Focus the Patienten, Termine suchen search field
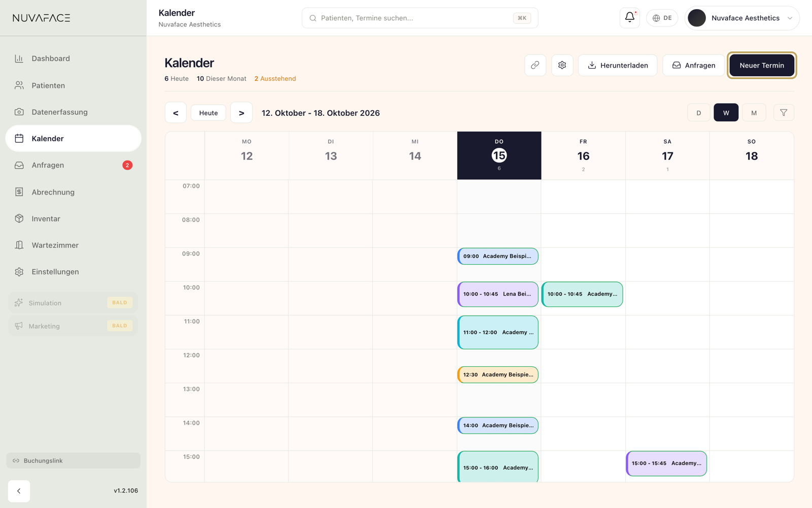Screen dimensions: 812x508 click(x=420, y=18)
